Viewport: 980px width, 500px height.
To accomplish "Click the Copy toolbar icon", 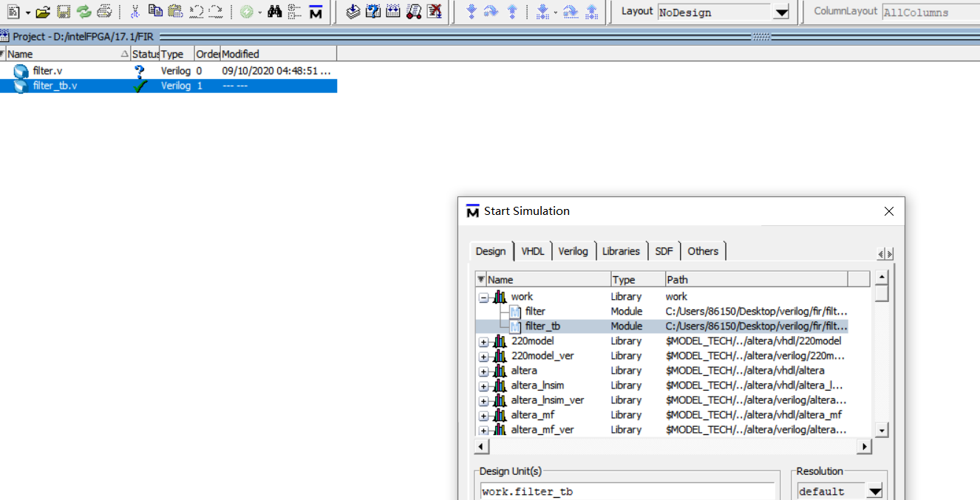I will pyautogui.click(x=155, y=12).
